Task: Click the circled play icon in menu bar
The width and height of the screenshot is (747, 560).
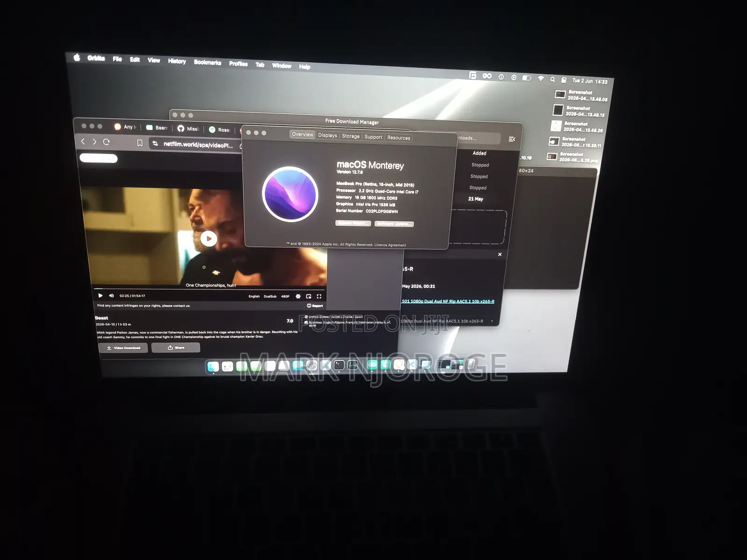Action: click(x=514, y=77)
